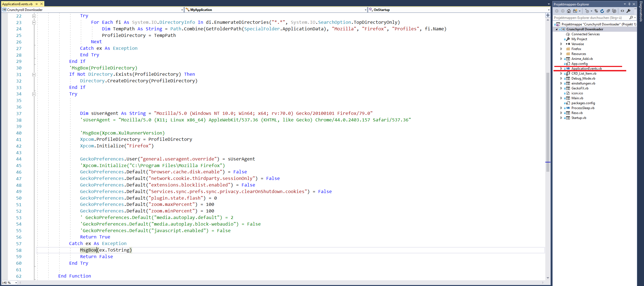Click Home icon in Projektmappen-Explorer toolbar
Viewport: 644px width, 286px height.
[569, 11]
